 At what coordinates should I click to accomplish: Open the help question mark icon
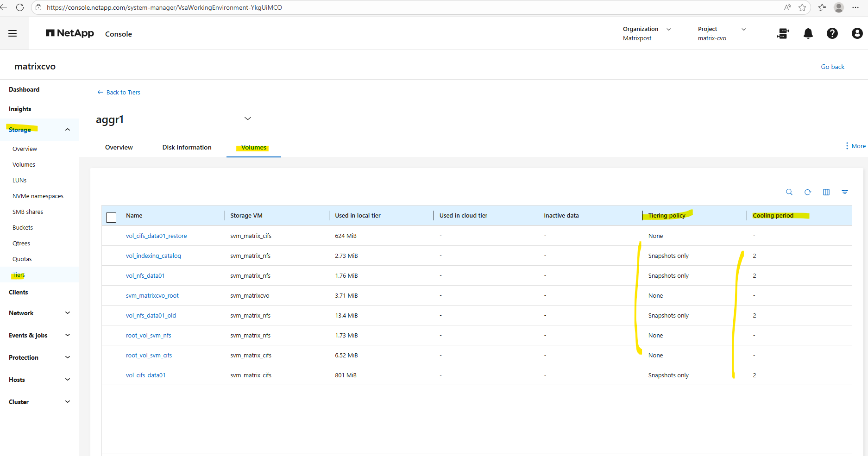832,33
